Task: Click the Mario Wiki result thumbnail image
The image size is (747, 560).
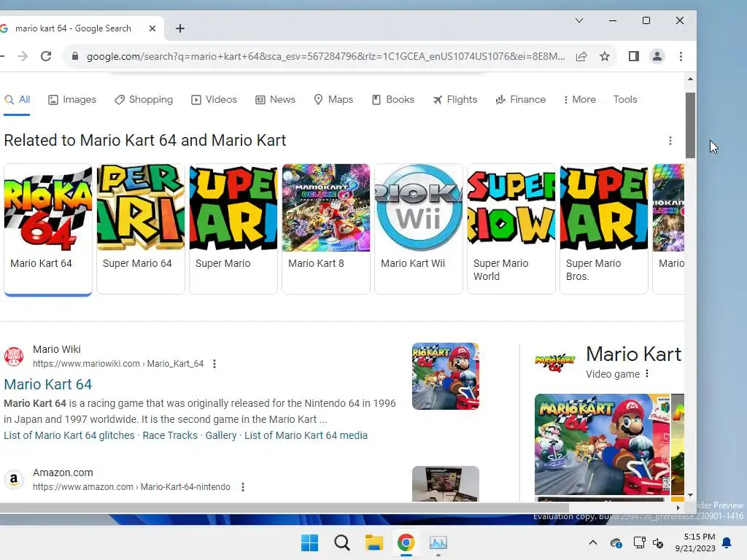Action: click(446, 376)
